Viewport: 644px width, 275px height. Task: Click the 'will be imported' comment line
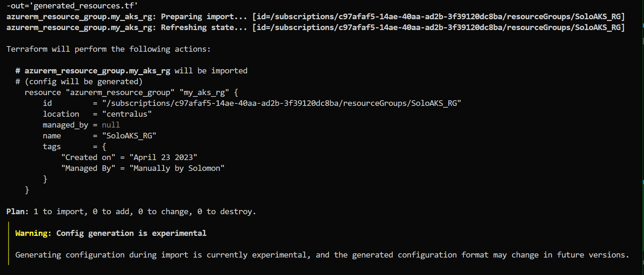[131, 71]
